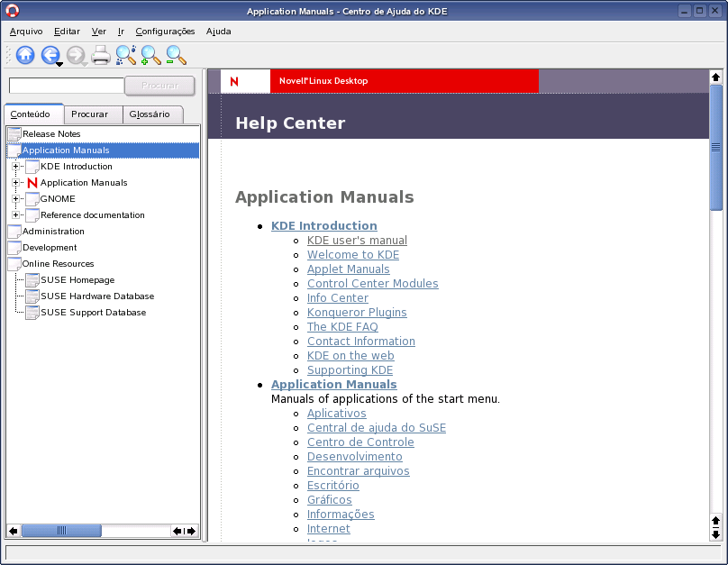Switch to the Conteúdo tab

click(x=33, y=114)
